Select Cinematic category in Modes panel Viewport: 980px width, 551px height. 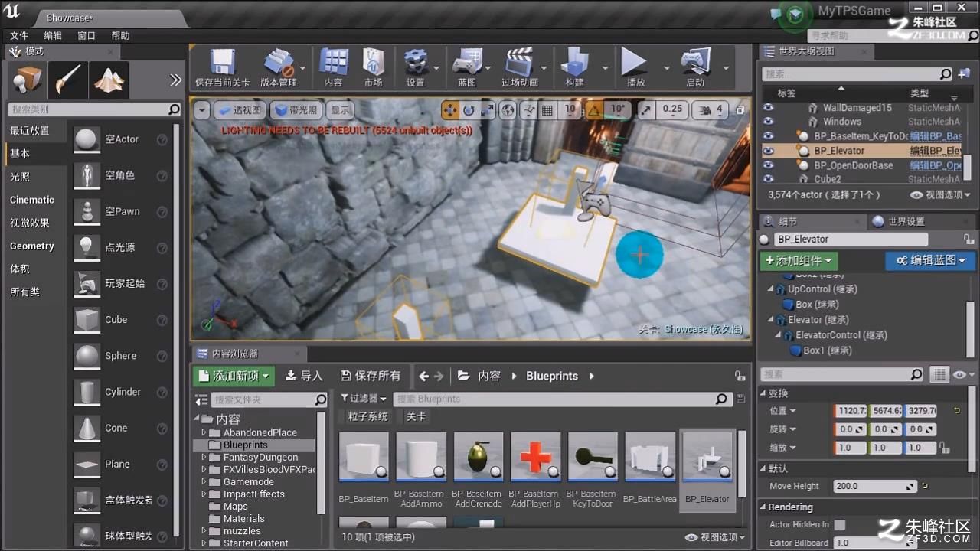pos(32,200)
